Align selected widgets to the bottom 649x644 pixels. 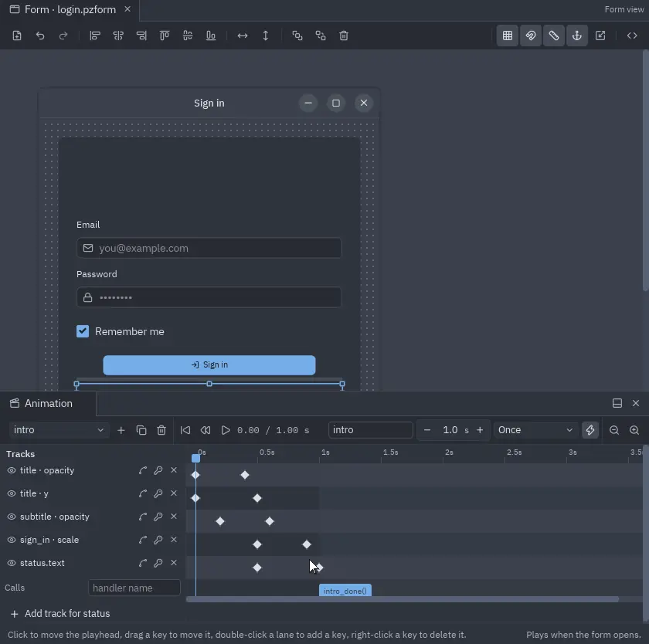coord(211,36)
